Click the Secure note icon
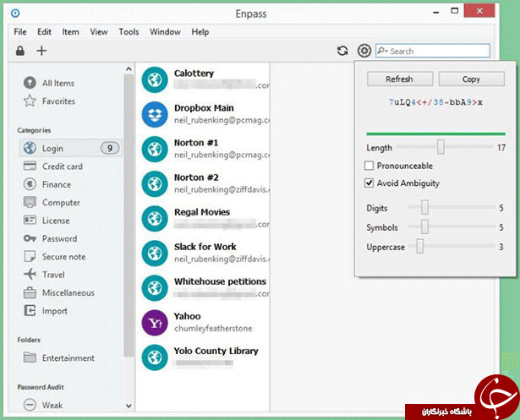Viewport: 520px width, 420px height. point(30,256)
